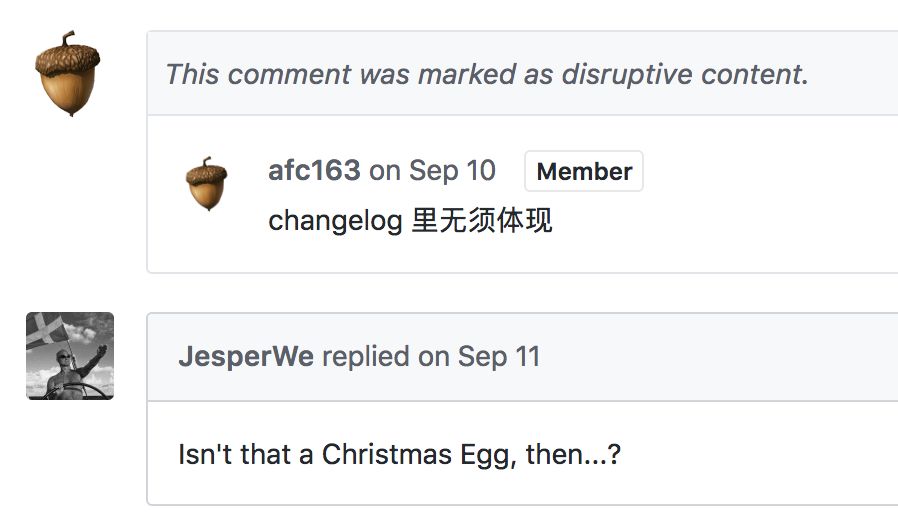Click the "Sep 11" reply date
This screenshot has height=520, width=898.
click(499, 356)
